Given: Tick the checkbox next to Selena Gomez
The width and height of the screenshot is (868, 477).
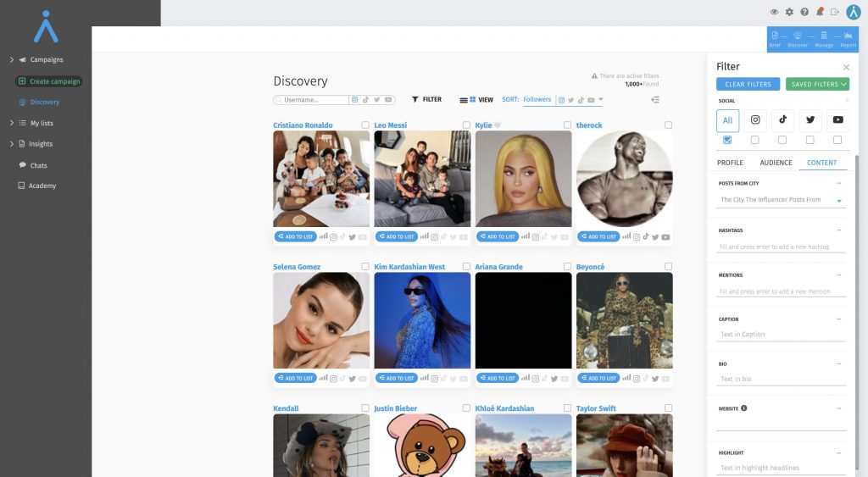Looking at the screenshot, I should [x=365, y=267].
